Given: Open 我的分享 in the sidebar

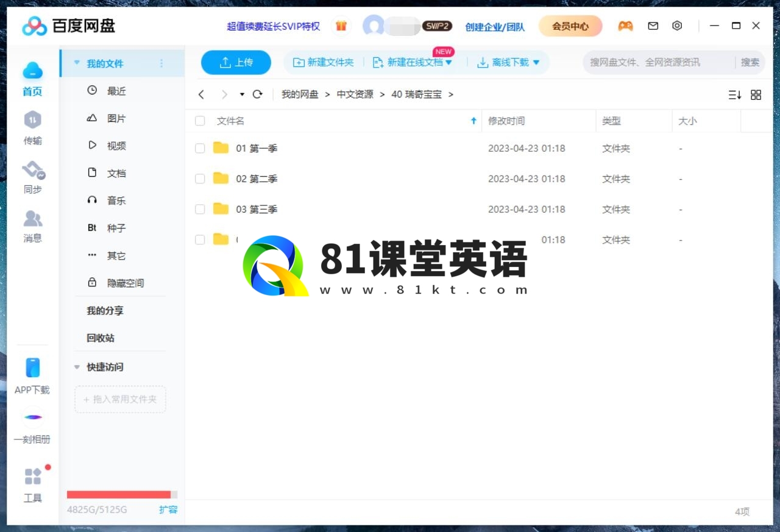Looking at the screenshot, I should click(x=105, y=310).
